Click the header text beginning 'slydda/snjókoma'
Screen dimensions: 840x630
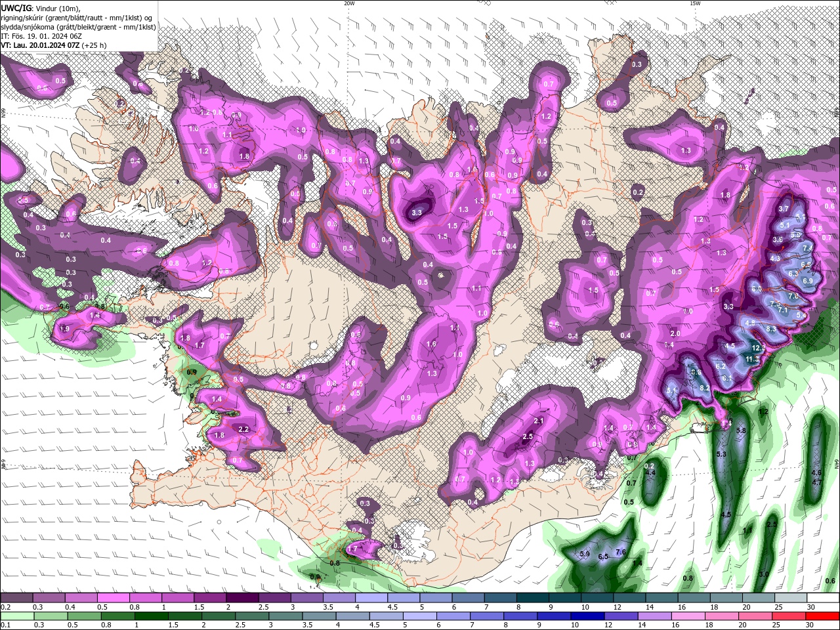point(79,27)
